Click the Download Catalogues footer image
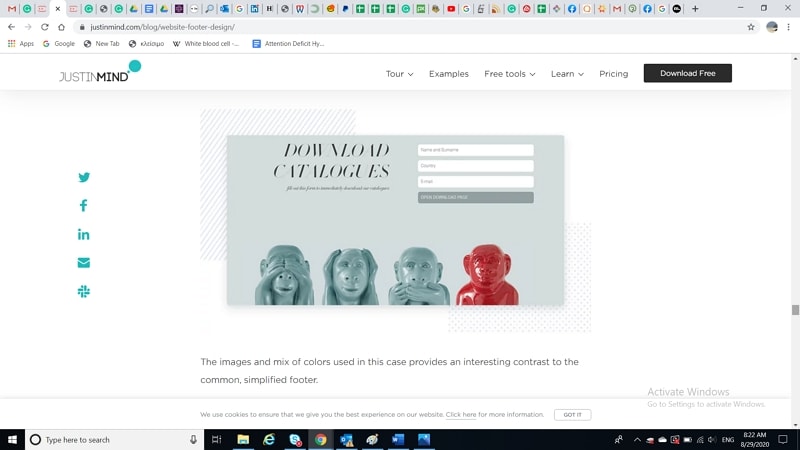 click(395, 220)
